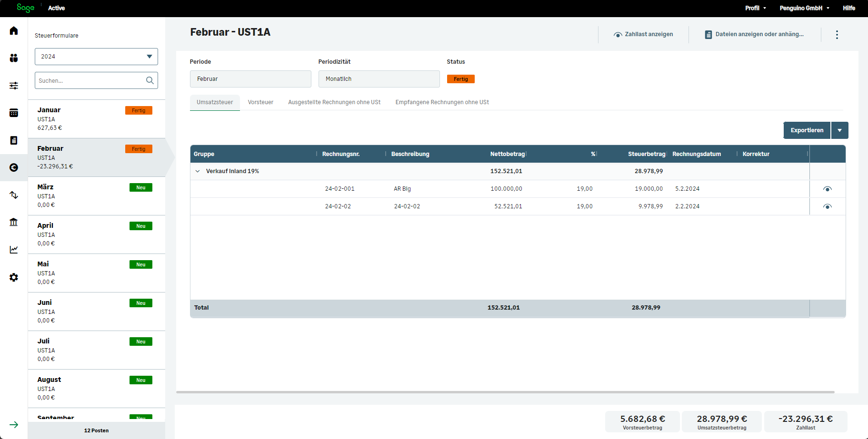
Task: Click the sliders adjustments icon in sidebar
Action: (14, 86)
